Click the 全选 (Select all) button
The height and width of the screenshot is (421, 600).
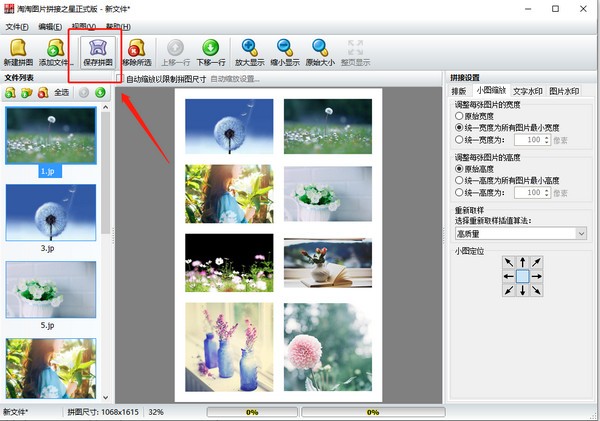[x=61, y=93]
